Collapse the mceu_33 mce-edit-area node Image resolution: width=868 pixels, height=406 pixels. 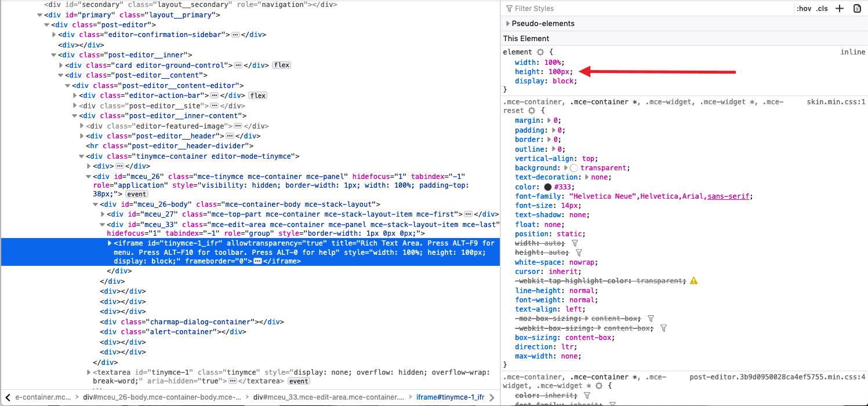(103, 225)
